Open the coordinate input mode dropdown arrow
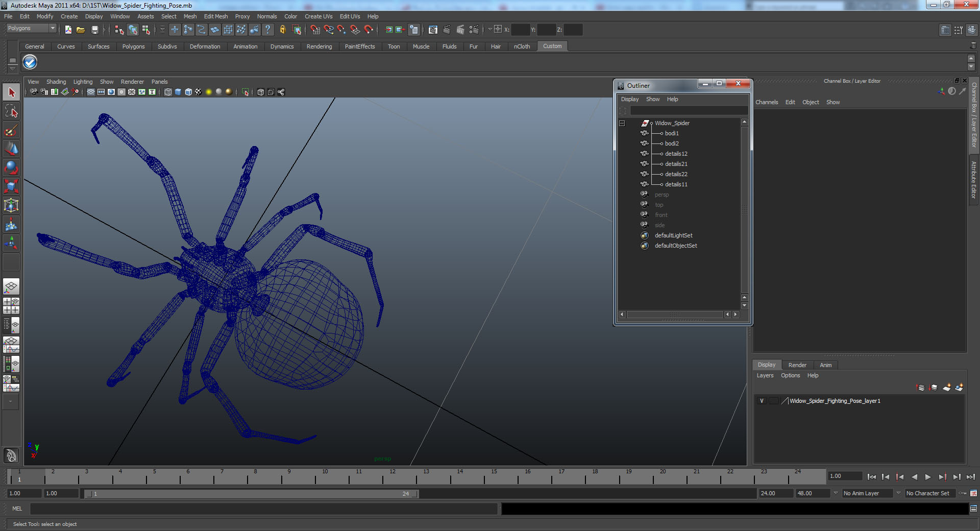This screenshot has height=531, width=980. click(489, 29)
